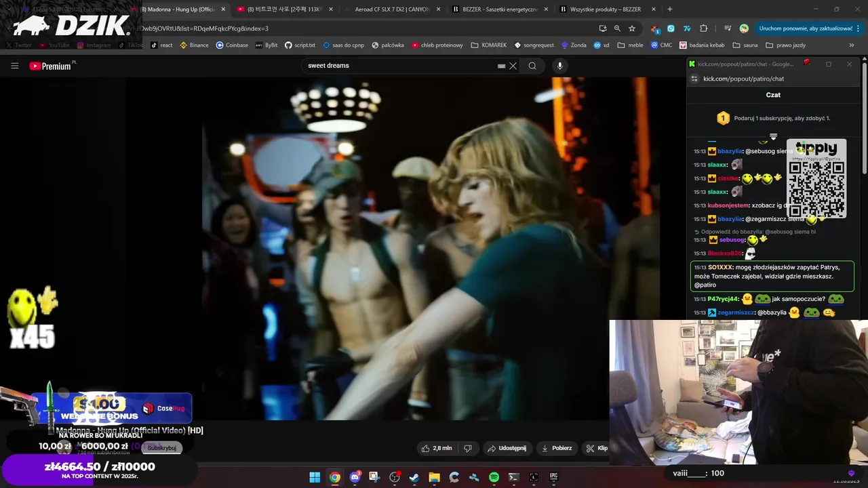
Task: Open the Chrome extensions puzzle icon
Action: [704, 28]
